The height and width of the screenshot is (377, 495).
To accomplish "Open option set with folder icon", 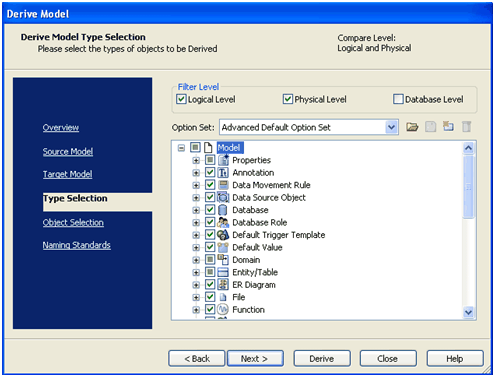I will pyautogui.click(x=412, y=127).
